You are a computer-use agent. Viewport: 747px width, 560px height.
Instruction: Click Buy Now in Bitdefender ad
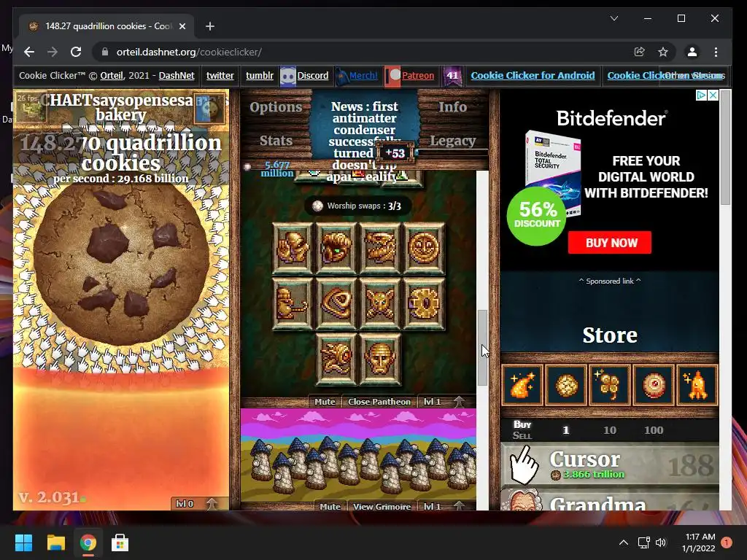(610, 243)
